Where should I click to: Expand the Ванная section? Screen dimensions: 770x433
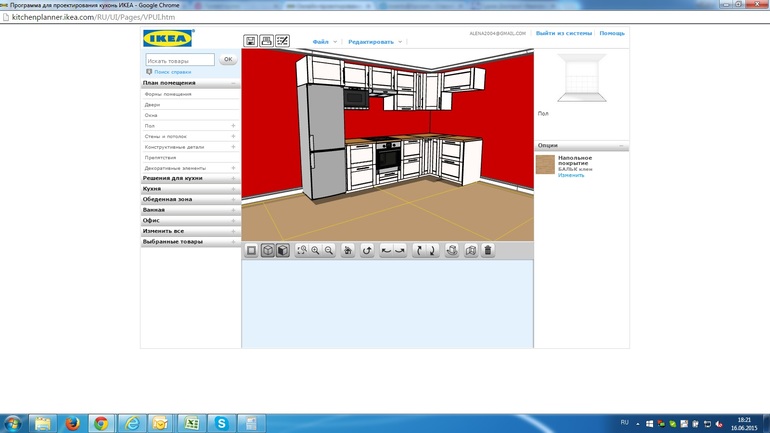click(x=190, y=210)
